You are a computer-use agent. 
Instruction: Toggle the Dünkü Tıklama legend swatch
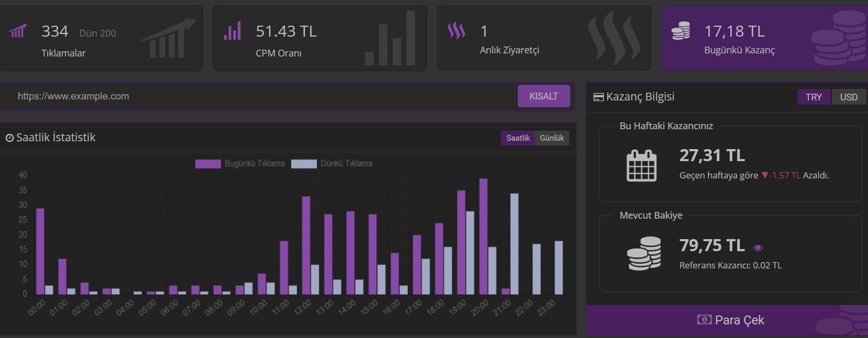point(304,164)
